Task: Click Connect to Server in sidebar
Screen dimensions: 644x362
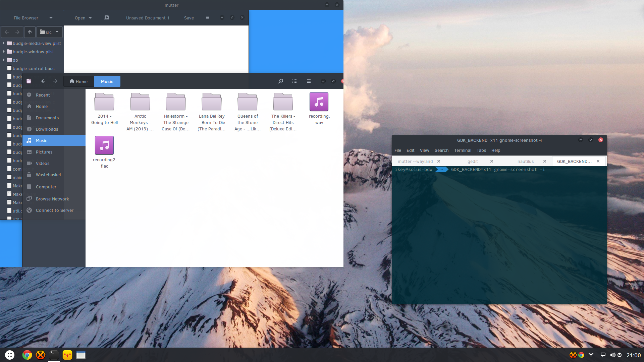Action: (54, 210)
